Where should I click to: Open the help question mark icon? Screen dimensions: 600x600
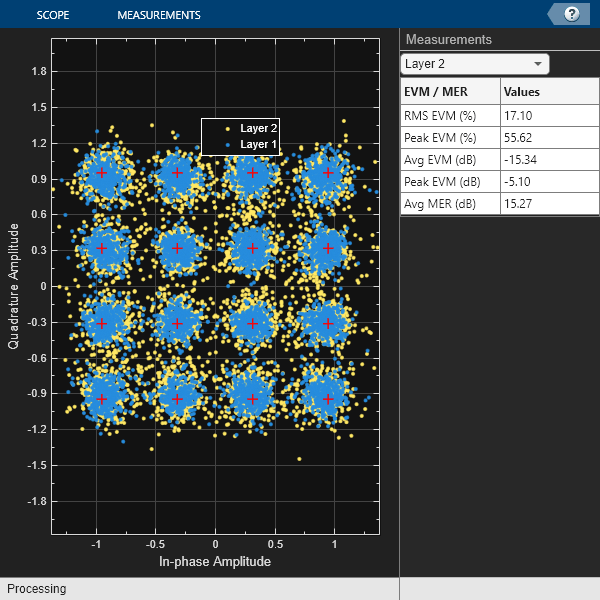(571, 14)
